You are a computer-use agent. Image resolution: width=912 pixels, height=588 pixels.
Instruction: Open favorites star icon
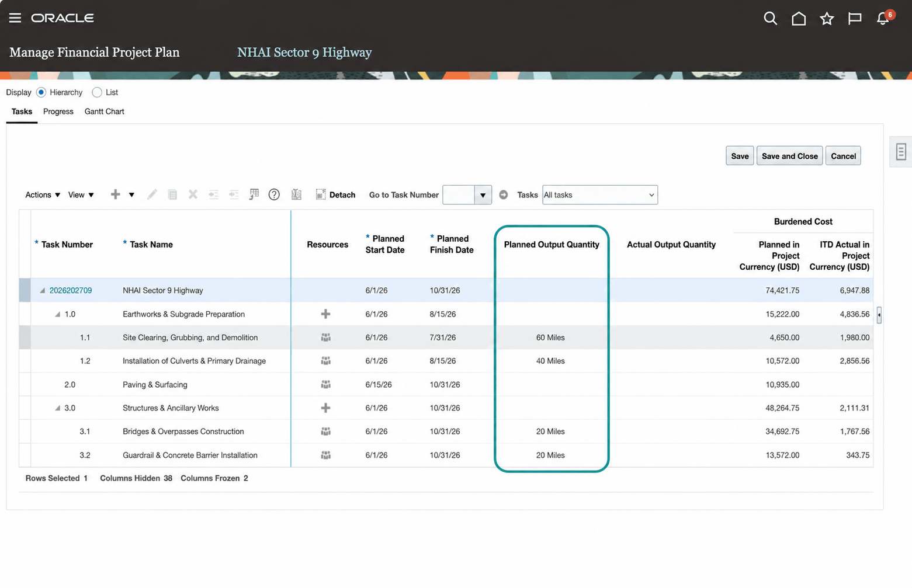827,19
